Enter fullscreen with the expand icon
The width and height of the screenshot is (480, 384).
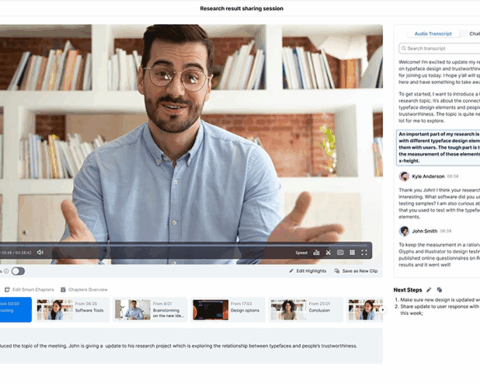pos(364,253)
